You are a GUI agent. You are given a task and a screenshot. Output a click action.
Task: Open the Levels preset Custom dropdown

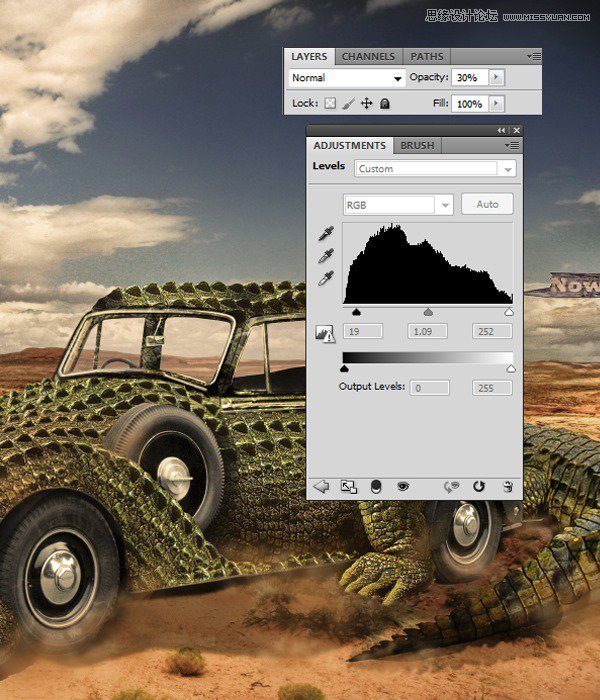coord(435,169)
